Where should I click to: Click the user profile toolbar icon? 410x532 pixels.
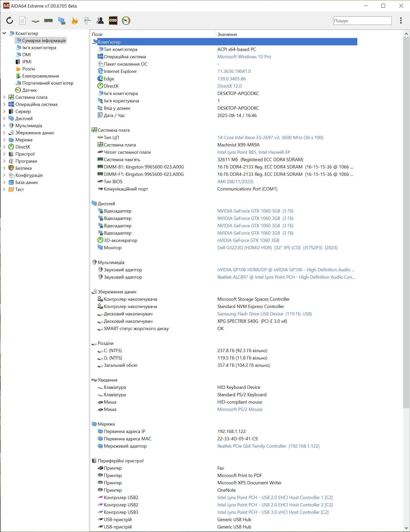coord(100,21)
